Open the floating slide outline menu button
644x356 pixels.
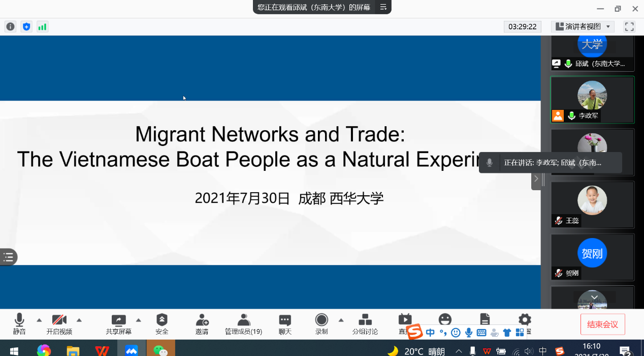(x=9, y=257)
